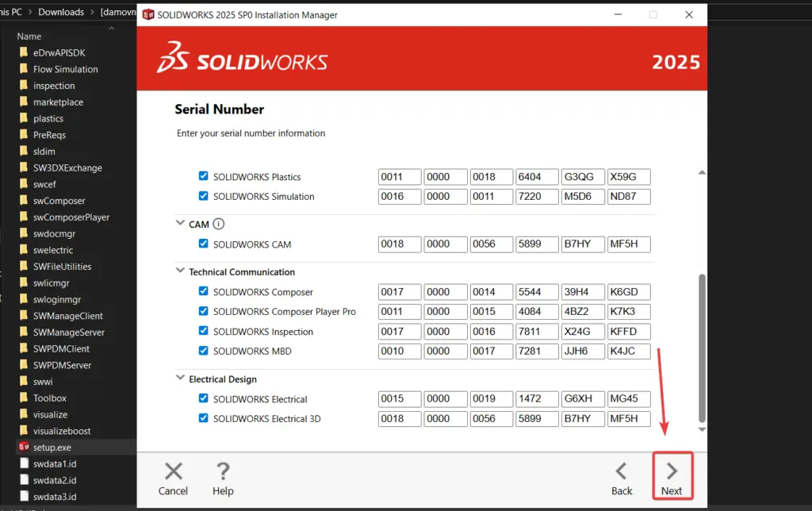This screenshot has width=812, height=511.
Task: Click Electrical serial field 1472
Action: coord(537,398)
